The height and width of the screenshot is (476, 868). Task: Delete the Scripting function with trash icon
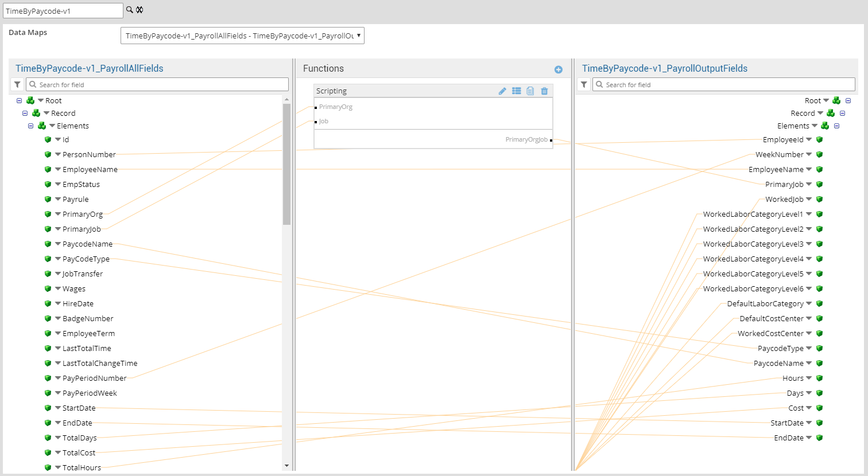544,91
